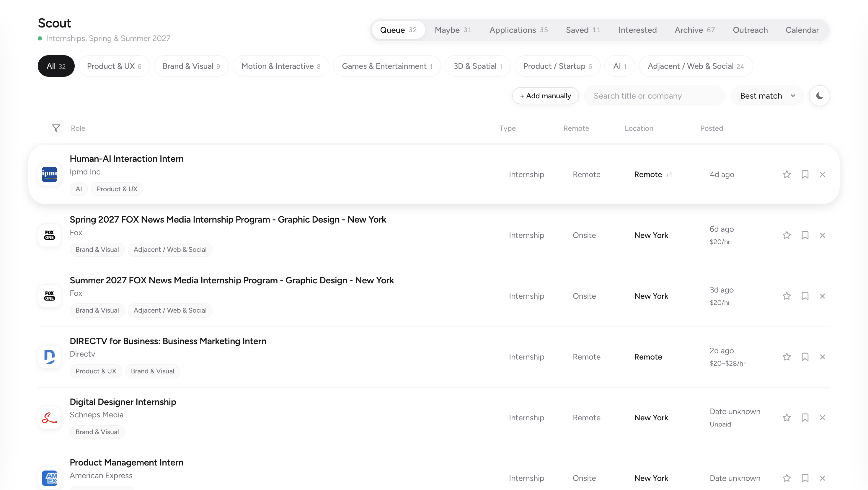Screen dimensions: 868x490
Task: Toggle dark mode moon icon
Action: coord(820,96)
